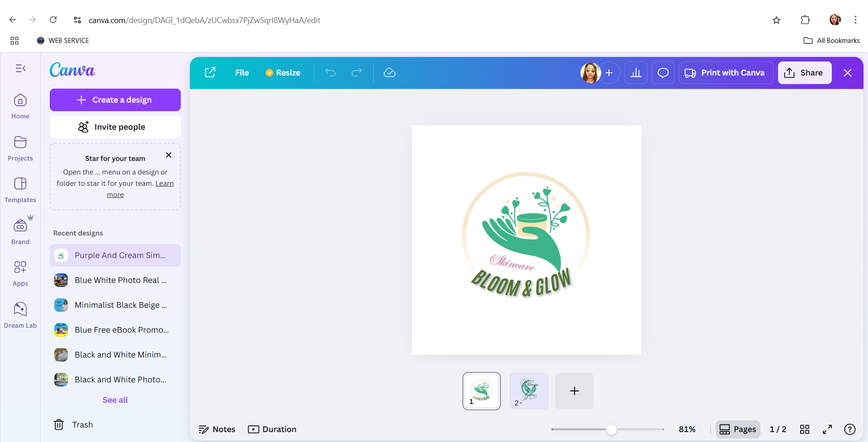Screen dimensions: 868x442
Task: Open Dream Lab in sidebar
Action: click(20, 315)
